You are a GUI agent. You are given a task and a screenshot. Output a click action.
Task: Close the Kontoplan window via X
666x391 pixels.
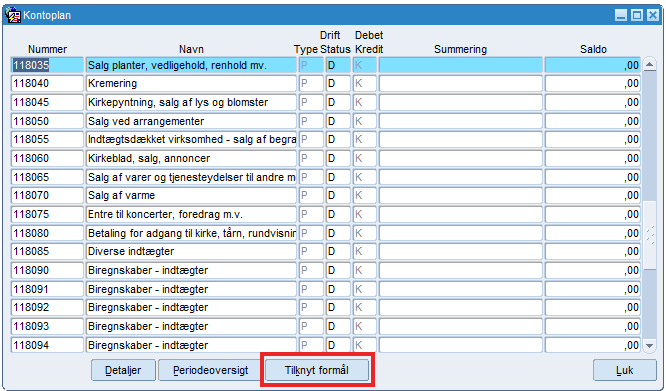(x=653, y=15)
